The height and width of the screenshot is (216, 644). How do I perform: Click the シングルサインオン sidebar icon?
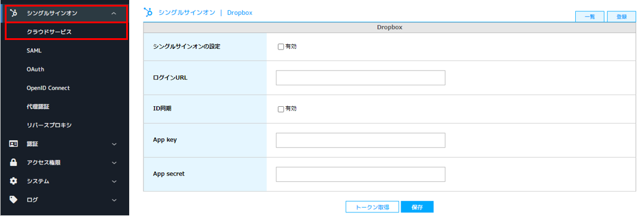[14, 14]
